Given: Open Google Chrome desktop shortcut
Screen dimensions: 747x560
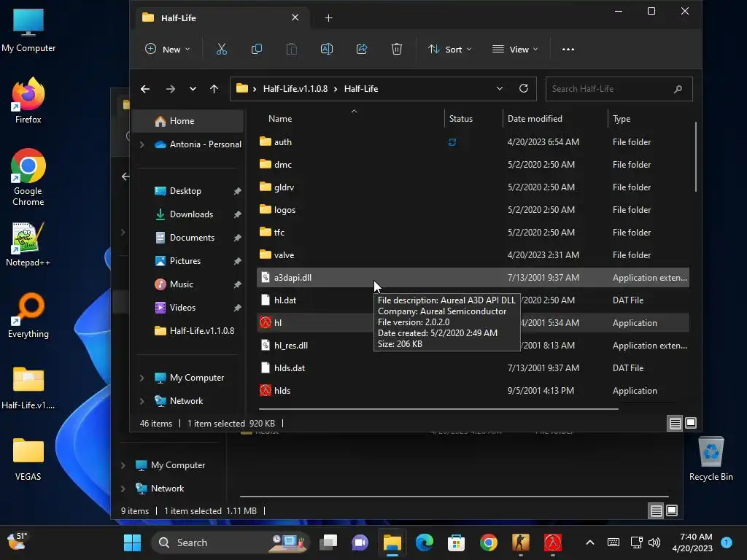Looking at the screenshot, I should 28,177.
